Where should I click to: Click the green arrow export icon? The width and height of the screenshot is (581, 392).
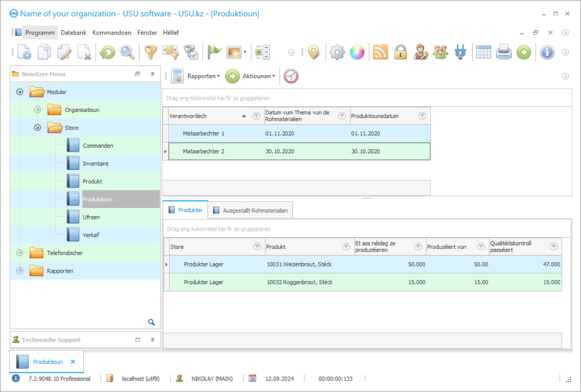pos(524,52)
